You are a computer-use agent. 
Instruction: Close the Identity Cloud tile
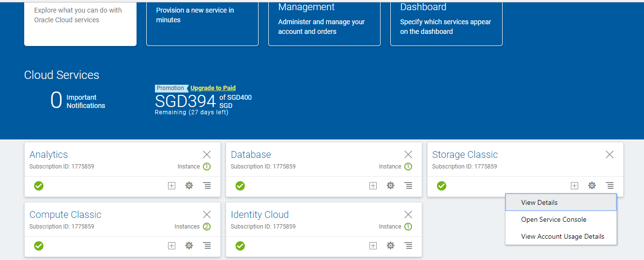pos(408,214)
